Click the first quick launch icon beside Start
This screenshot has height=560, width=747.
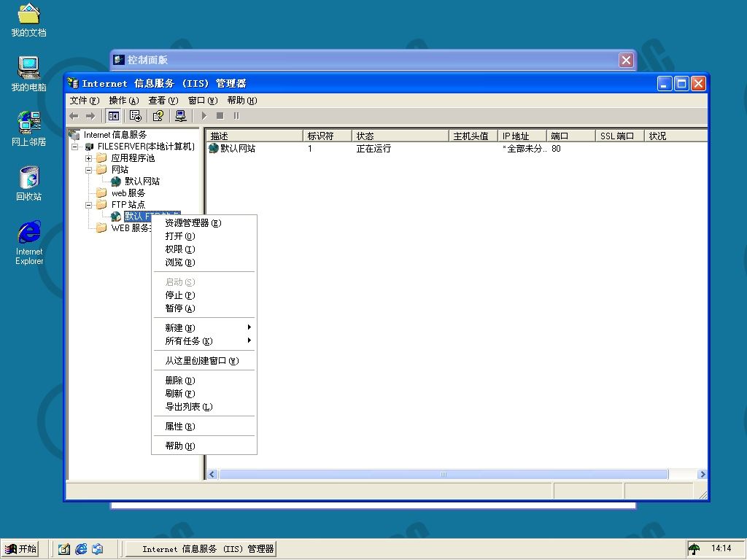pos(64,549)
